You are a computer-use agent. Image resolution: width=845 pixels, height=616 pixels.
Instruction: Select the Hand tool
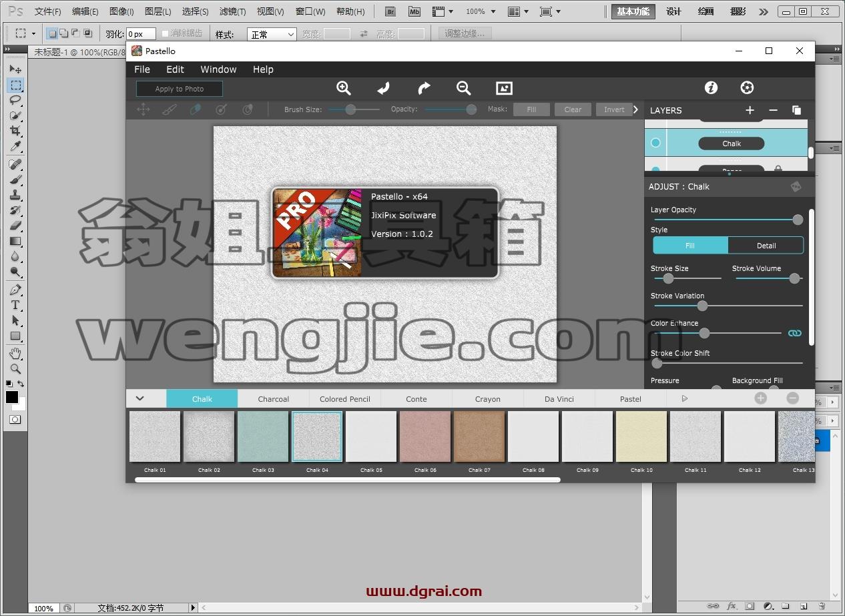point(15,353)
